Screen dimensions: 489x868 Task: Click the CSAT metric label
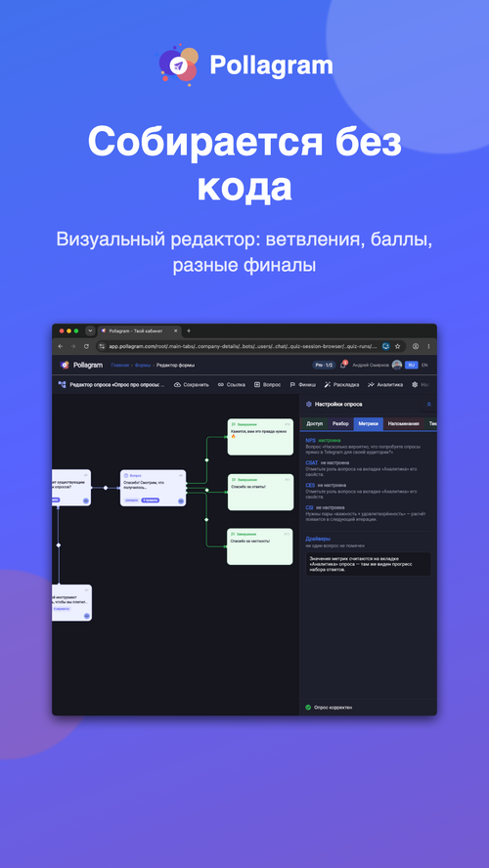click(312, 462)
